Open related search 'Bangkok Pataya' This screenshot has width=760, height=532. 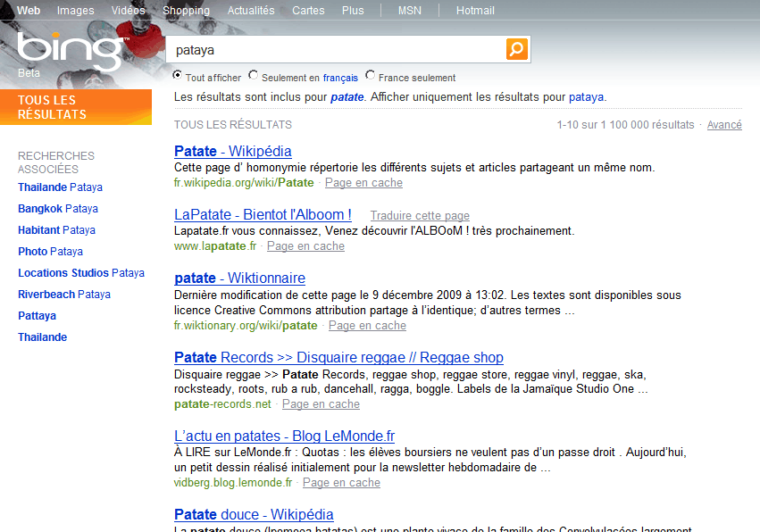pos(58,208)
